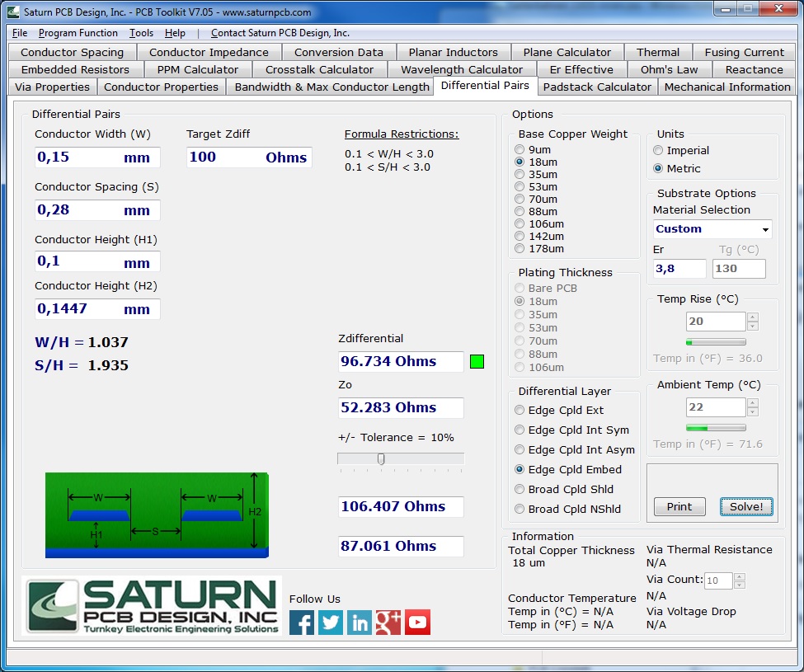
Task: Click the Tg value field
Action: click(739, 269)
